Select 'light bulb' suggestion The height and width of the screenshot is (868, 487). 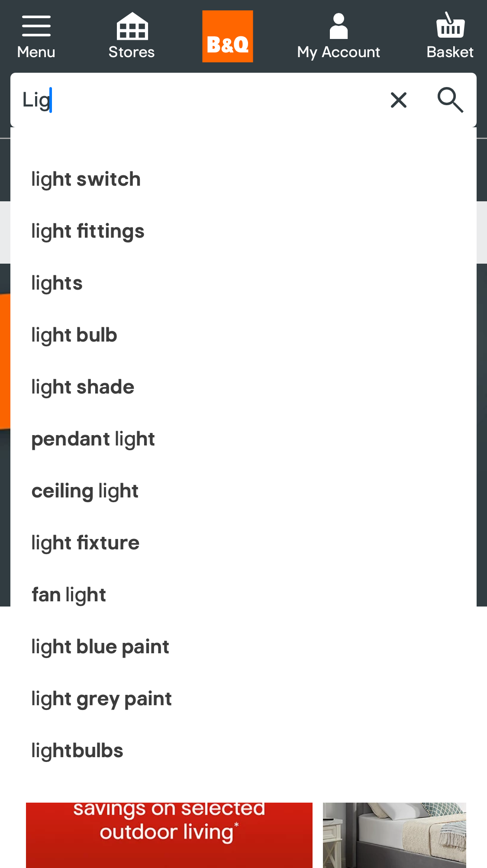pyautogui.click(x=74, y=335)
